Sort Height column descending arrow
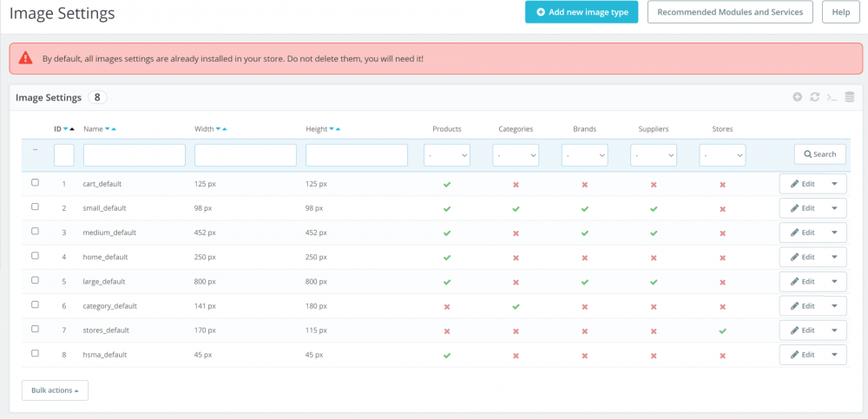The height and width of the screenshot is (419, 868). (331, 129)
